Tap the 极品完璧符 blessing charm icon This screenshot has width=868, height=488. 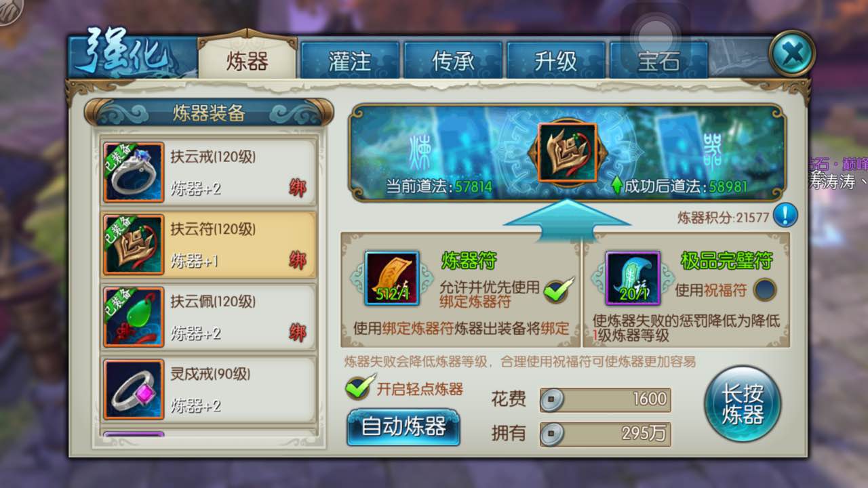pyautogui.click(x=633, y=279)
